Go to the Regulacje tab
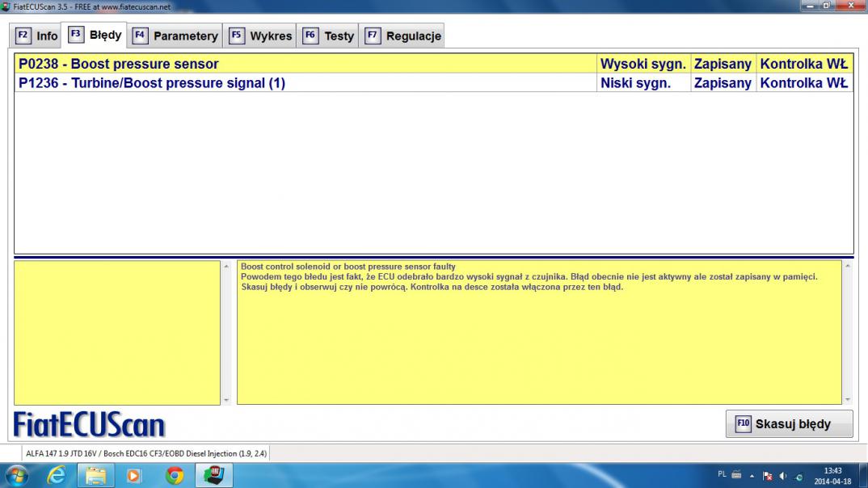This screenshot has width=868, height=488. tap(402, 36)
